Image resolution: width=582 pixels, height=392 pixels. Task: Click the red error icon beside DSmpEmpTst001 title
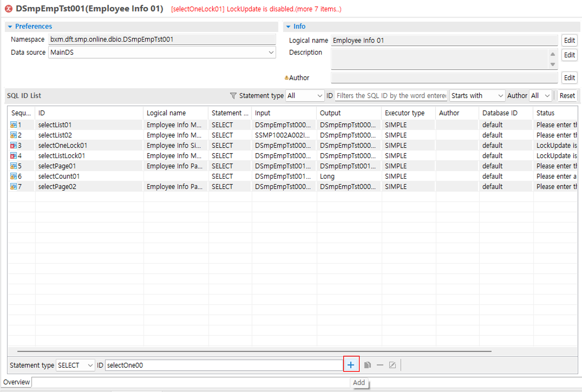click(8, 9)
